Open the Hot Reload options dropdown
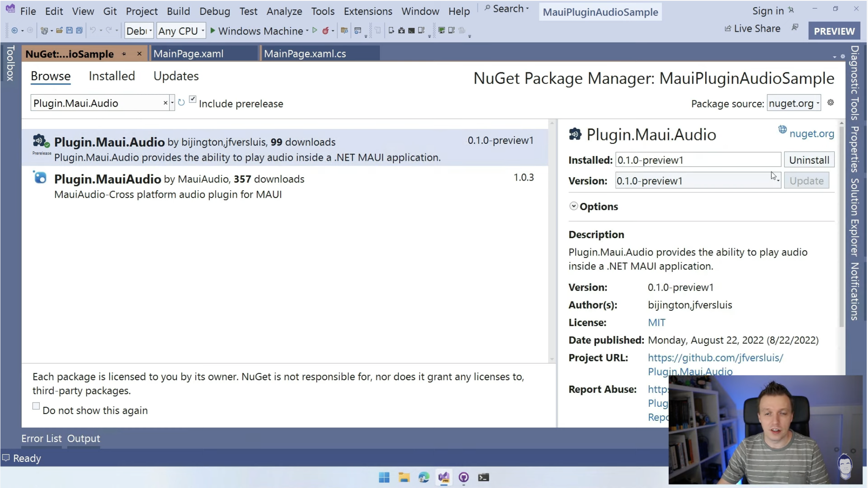The width and height of the screenshot is (868, 488). tap(333, 31)
